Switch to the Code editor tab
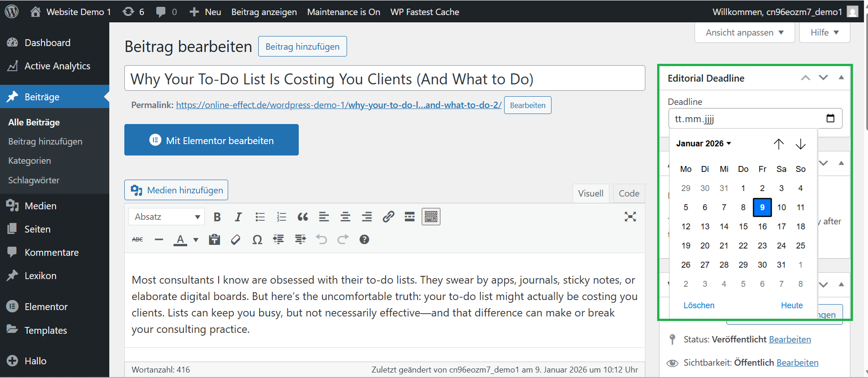868x378 pixels. click(x=628, y=193)
